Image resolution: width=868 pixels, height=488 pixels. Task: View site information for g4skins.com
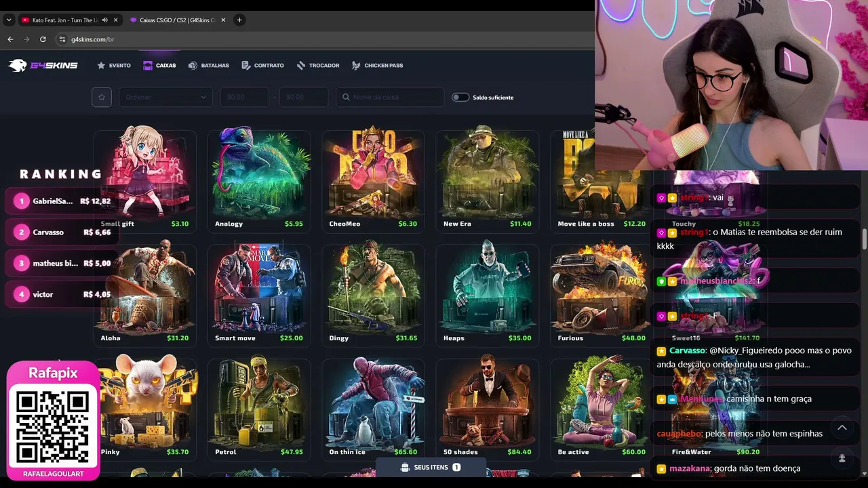click(62, 39)
